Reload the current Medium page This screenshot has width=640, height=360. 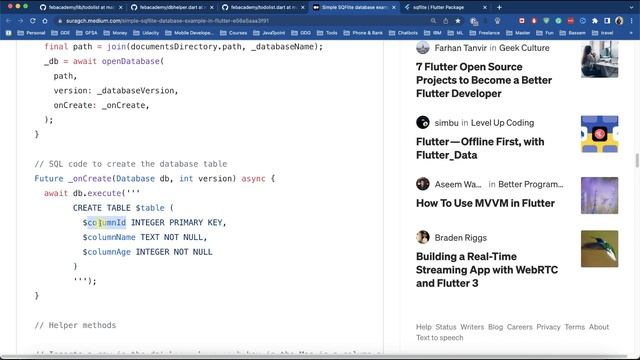tap(33, 21)
